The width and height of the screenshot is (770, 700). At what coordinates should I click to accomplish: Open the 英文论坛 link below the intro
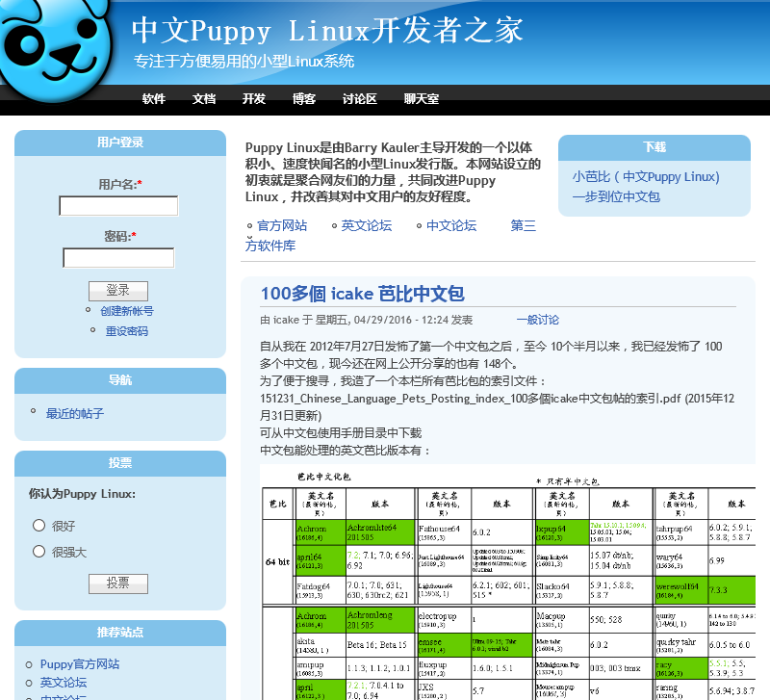tap(367, 225)
